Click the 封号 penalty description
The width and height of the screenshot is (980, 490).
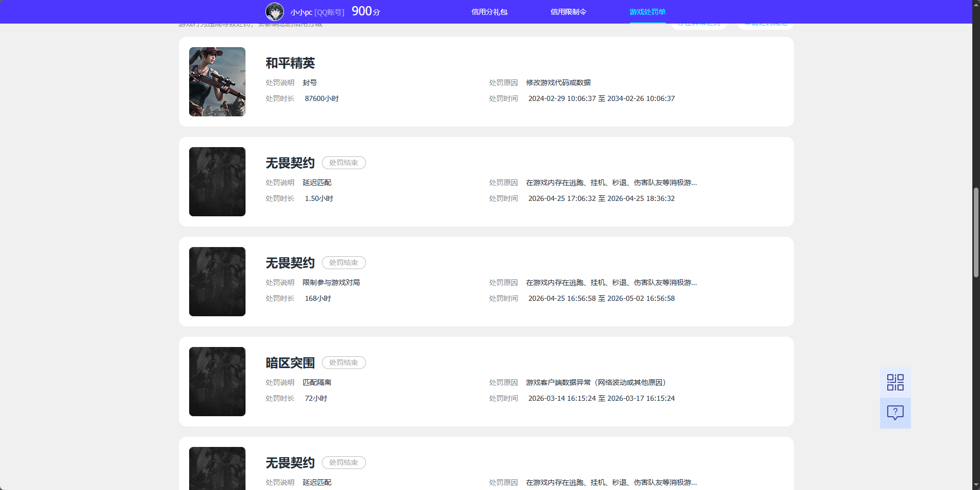(310, 83)
